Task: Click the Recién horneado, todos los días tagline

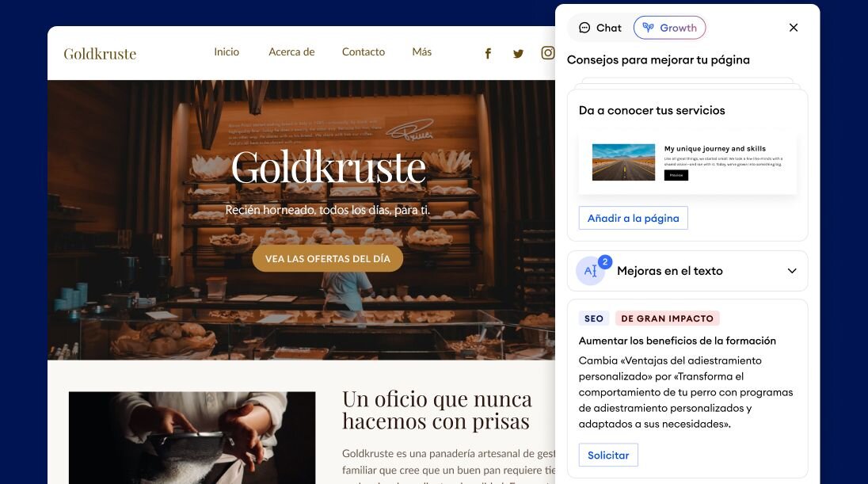Action: (x=327, y=210)
